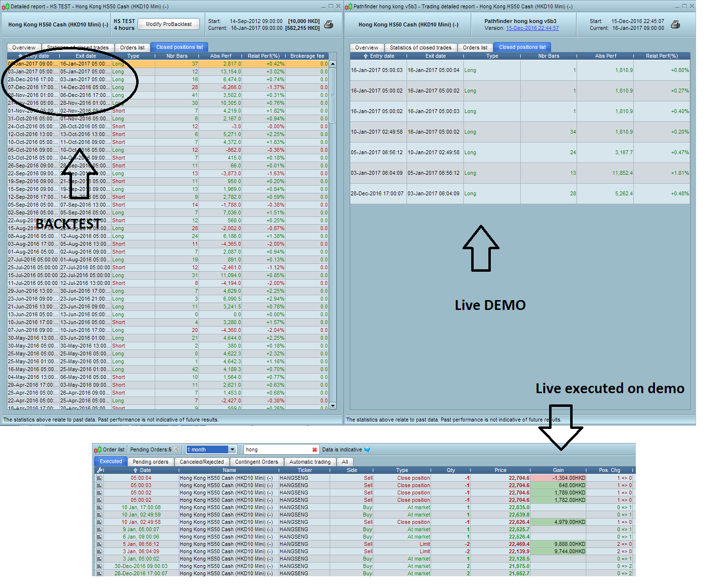Open details icon for the 5 Jan, 06:56:12 order
This screenshot has width=723, height=588.
coord(99,544)
